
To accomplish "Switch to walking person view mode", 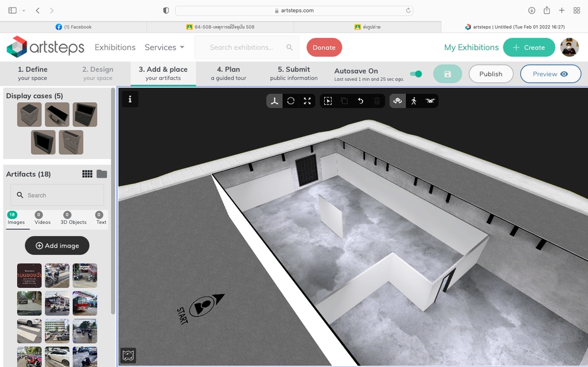I will tap(413, 101).
